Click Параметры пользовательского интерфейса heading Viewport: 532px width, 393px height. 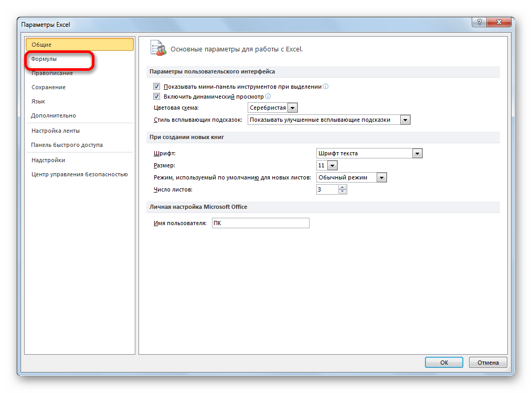[212, 71]
